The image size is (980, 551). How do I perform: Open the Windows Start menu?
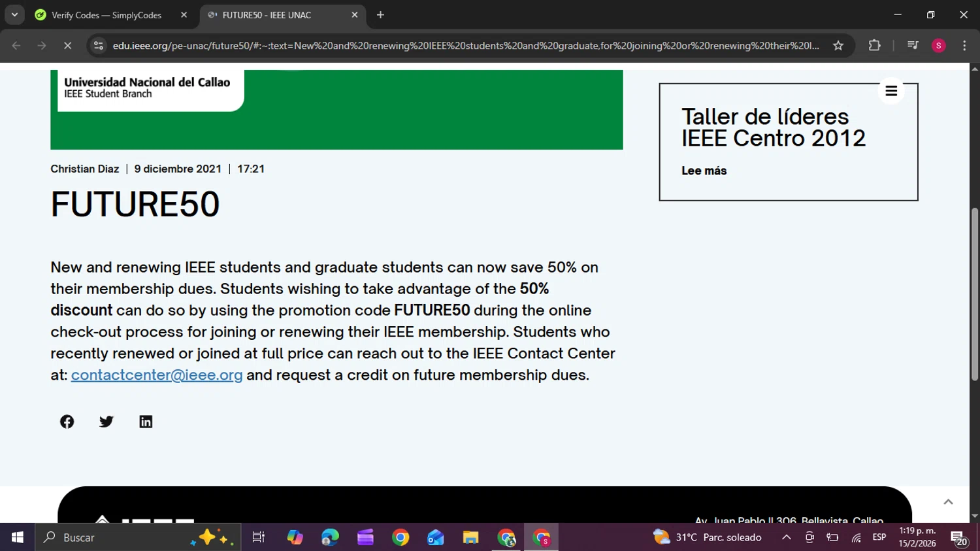18,537
